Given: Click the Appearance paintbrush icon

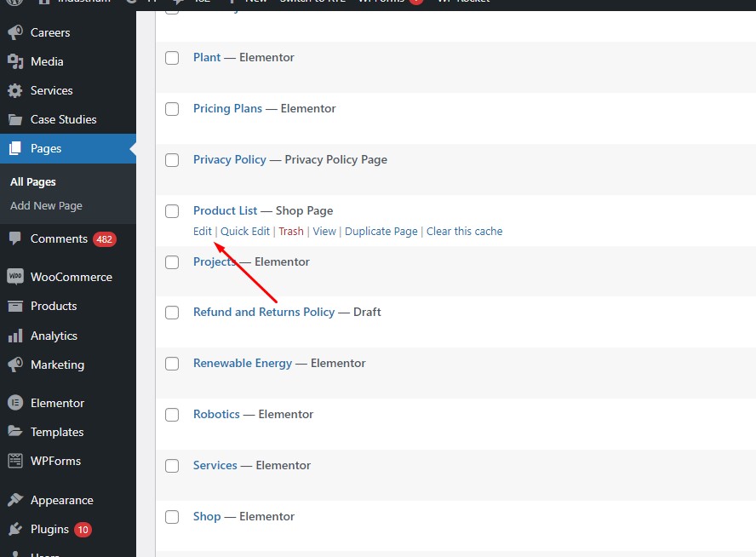Looking at the screenshot, I should tap(15, 500).
